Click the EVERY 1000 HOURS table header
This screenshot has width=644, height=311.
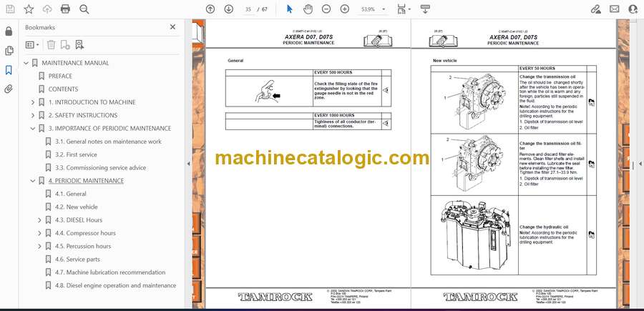tap(334, 115)
